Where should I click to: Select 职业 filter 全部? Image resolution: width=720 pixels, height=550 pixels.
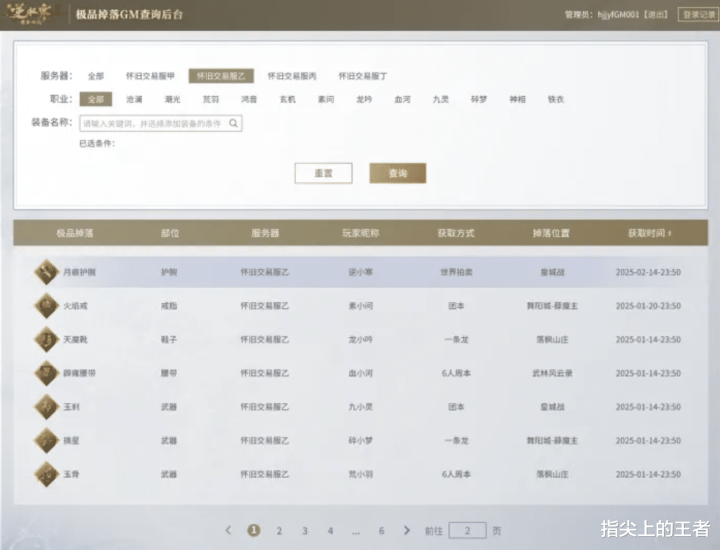tap(96, 99)
